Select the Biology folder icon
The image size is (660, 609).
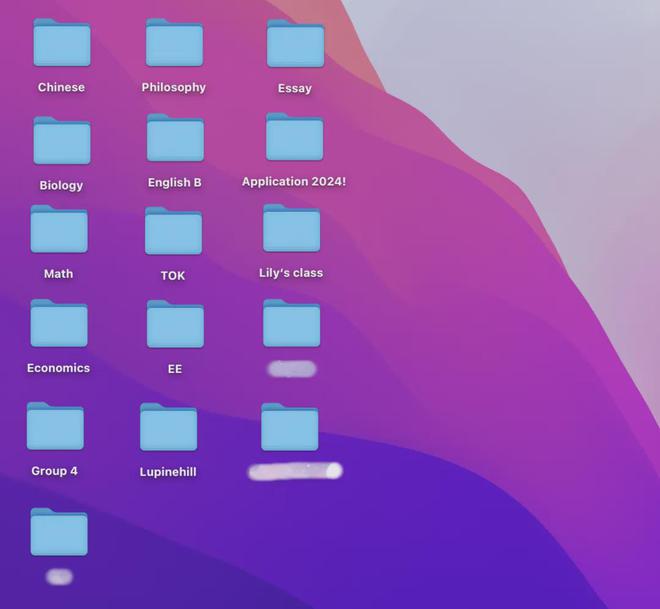(x=62, y=141)
